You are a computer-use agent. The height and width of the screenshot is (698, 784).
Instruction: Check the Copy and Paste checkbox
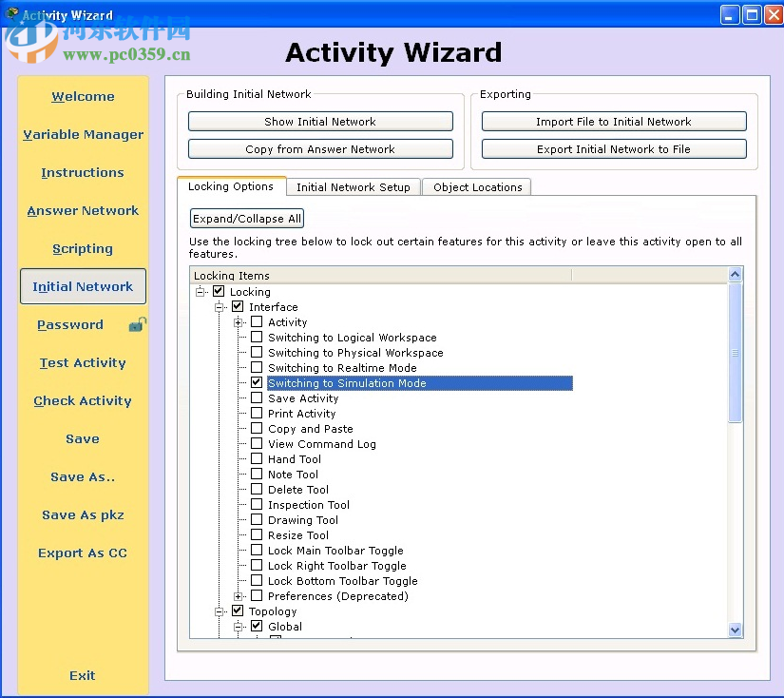(x=257, y=428)
